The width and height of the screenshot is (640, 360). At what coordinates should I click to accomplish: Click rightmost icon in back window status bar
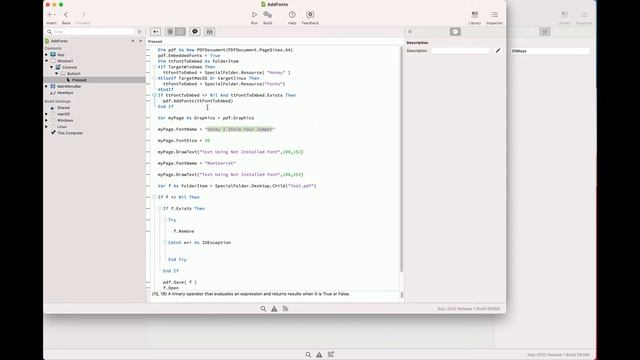[331, 355]
